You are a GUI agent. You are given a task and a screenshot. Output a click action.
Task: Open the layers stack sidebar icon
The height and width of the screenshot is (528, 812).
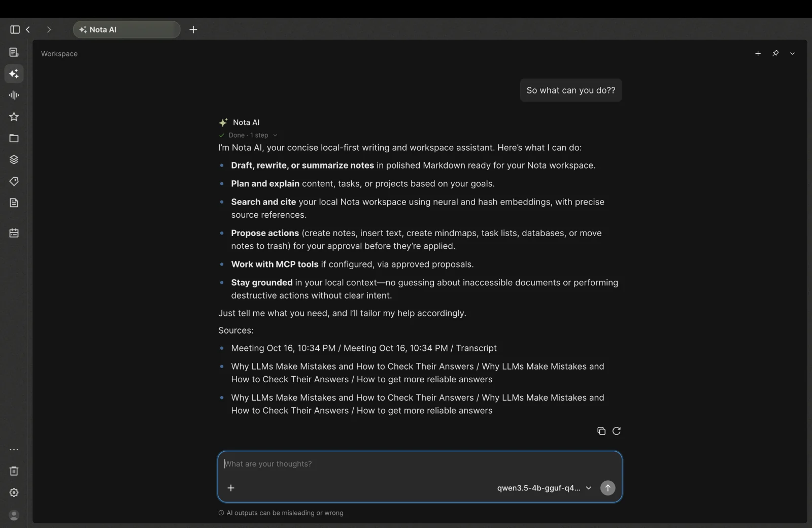click(14, 159)
